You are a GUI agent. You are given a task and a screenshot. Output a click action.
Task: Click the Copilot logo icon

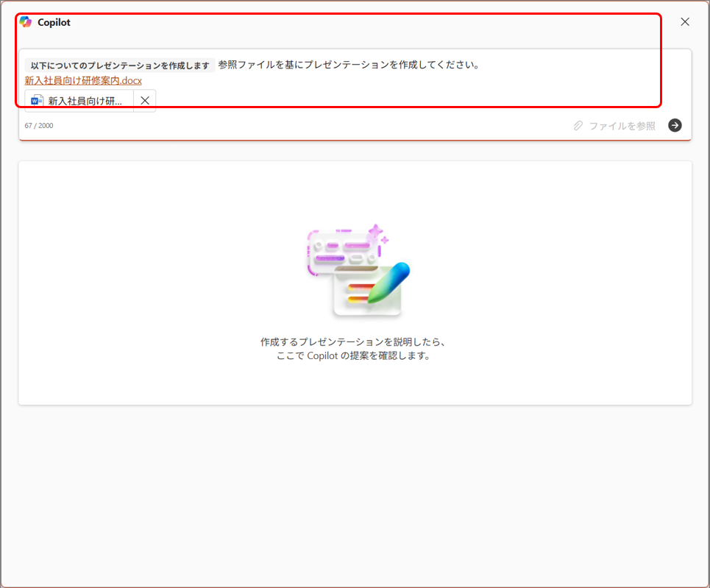26,22
